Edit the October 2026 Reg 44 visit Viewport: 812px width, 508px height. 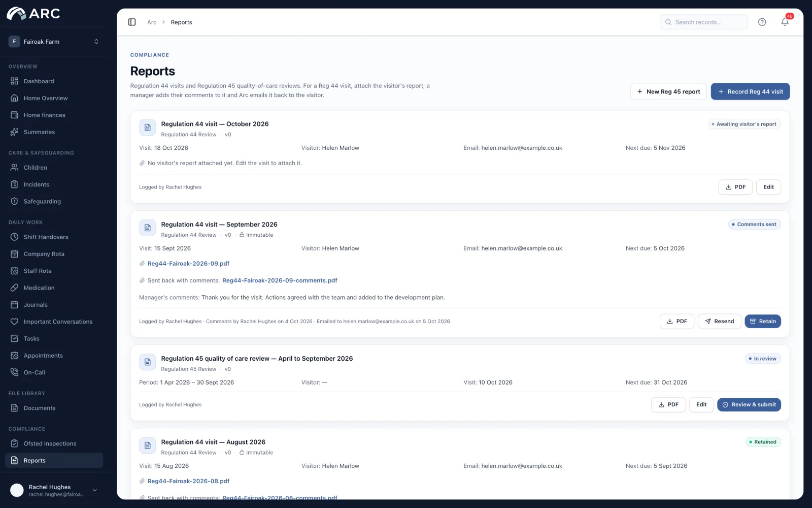point(768,187)
